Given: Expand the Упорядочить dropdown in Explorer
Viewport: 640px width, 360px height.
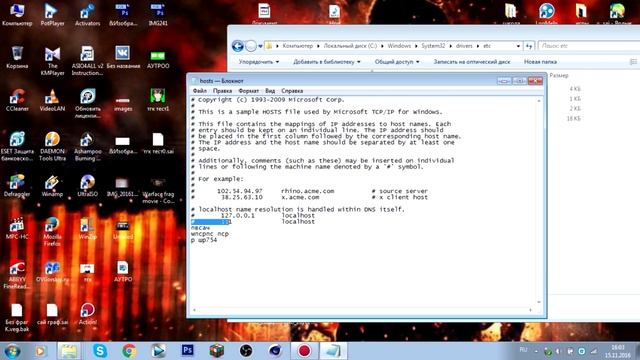Looking at the screenshot, I should click(259, 62).
